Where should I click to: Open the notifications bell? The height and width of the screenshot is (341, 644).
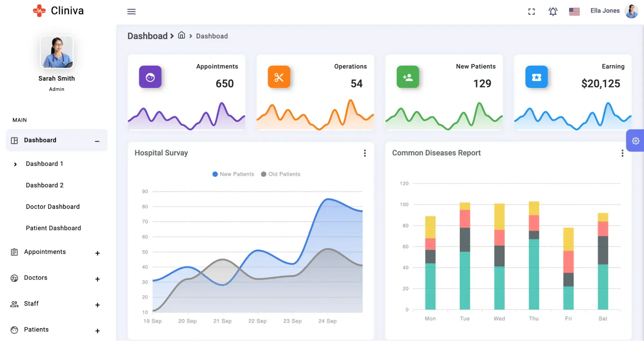tap(553, 12)
